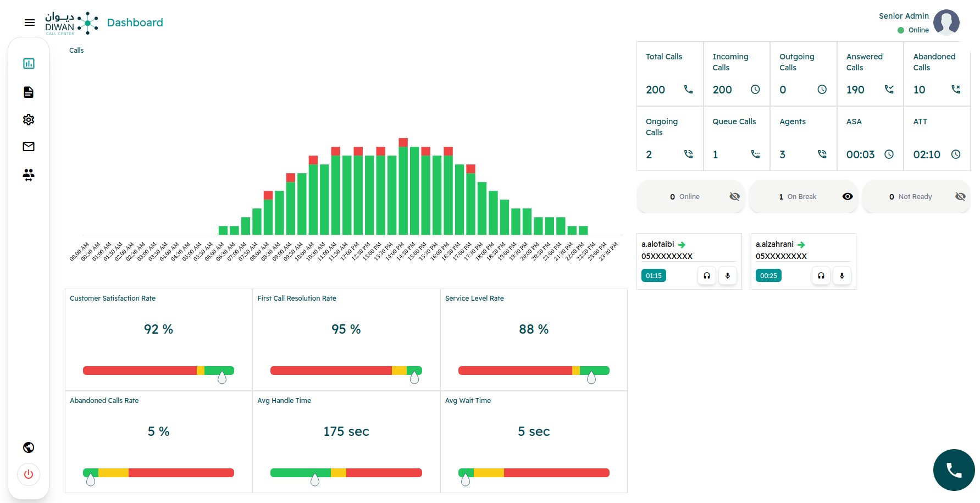Click answered phone icon in Answered Calls card
This screenshot has width=980, height=503.
(889, 89)
